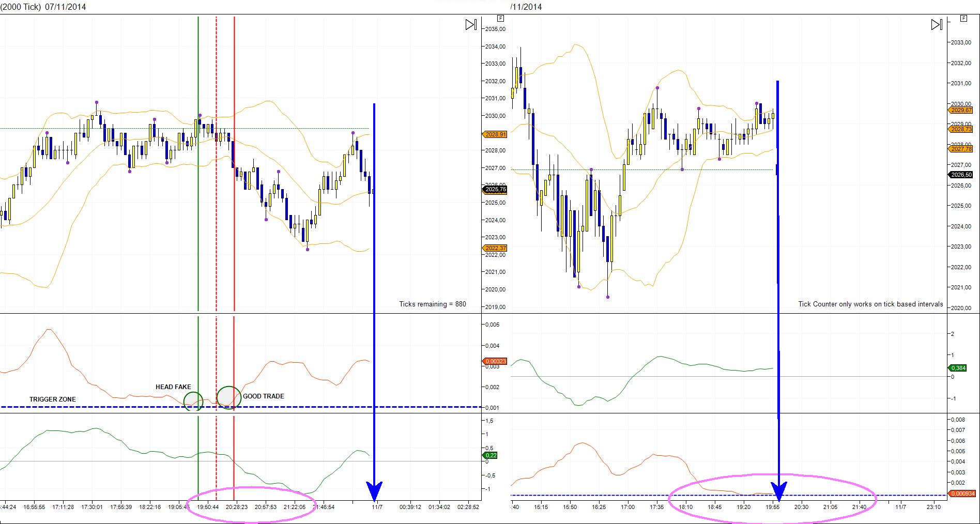Select the 'TRIGGER ZONE' annotation label
This screenshot has width=980, height=524.
pyautogui.click(x=53, y=399)
